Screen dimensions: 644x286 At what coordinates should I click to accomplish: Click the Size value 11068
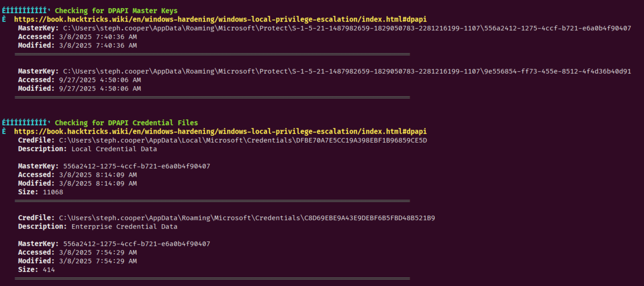(53, 192)
